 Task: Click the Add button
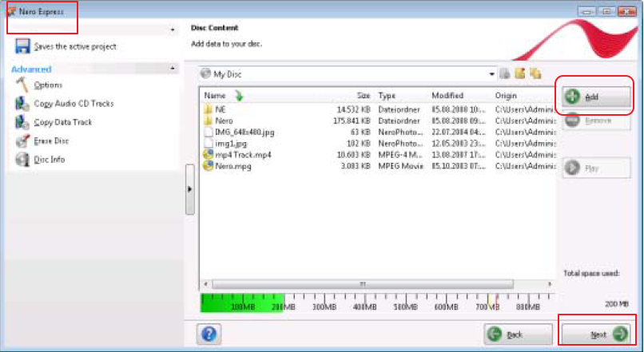tap(596, 97)
